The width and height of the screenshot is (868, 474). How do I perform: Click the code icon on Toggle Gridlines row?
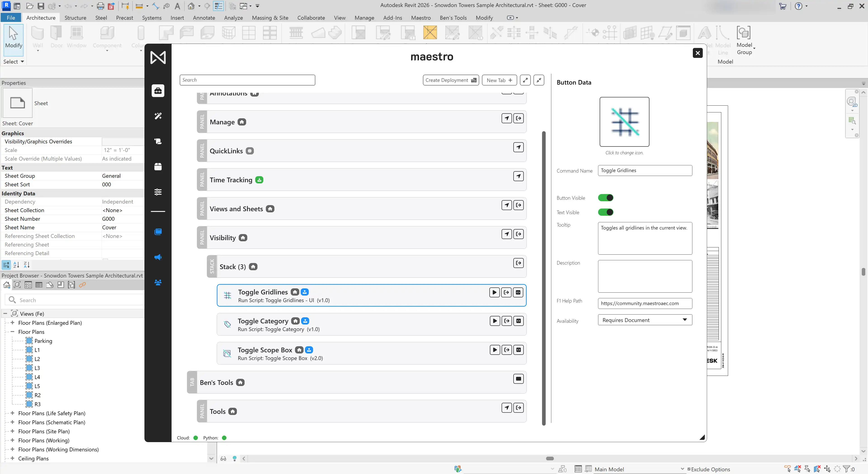point(518,292)
